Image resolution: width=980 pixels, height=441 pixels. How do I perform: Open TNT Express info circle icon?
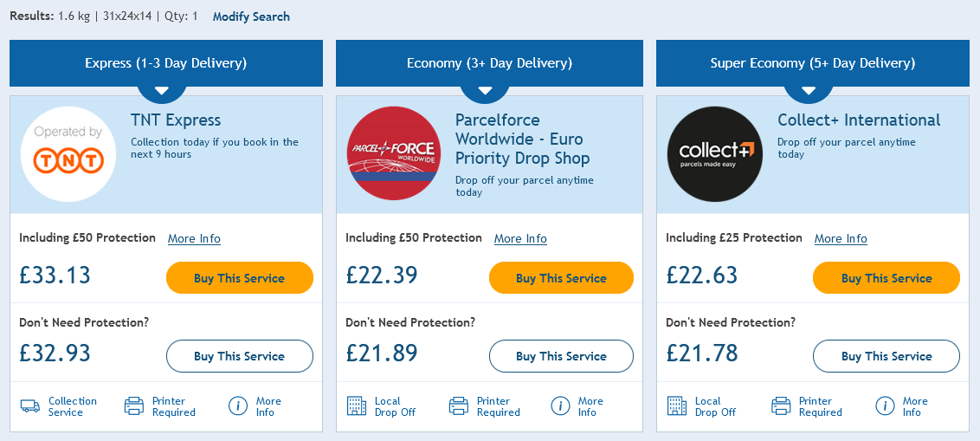click(238, 406)
